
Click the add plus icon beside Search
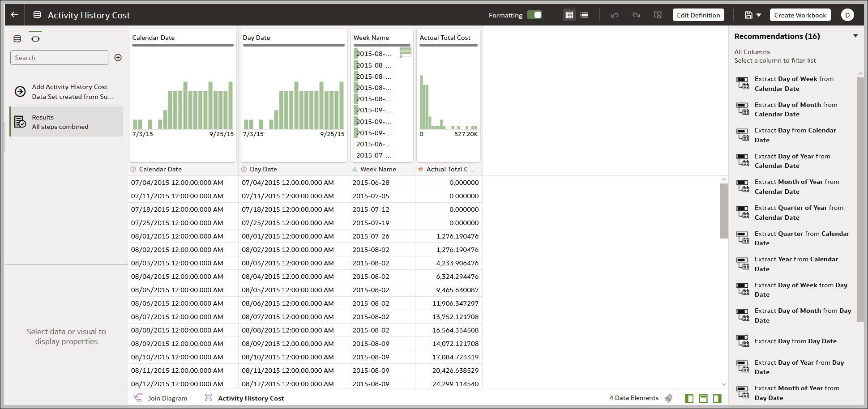click(x=118, y=57)
